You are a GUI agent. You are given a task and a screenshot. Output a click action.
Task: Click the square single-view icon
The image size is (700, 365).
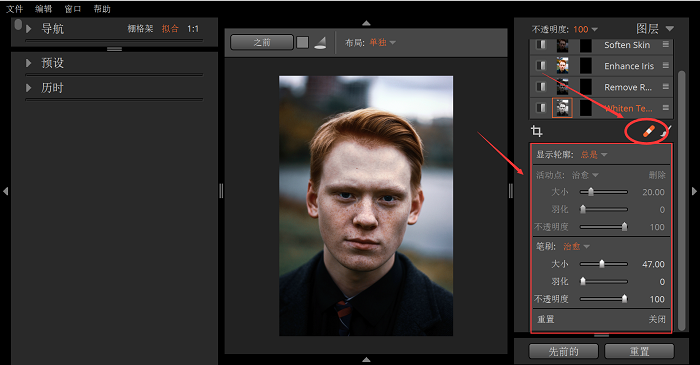[303, 42]
